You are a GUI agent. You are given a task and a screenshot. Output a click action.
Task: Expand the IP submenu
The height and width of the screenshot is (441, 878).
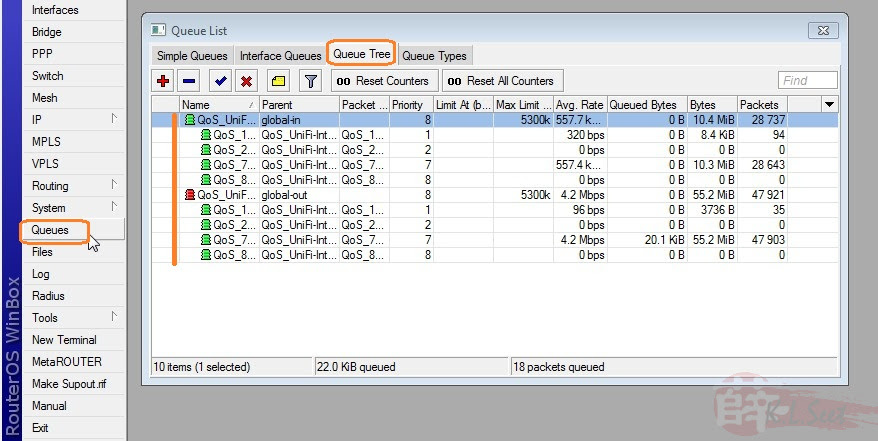point(73,120)
